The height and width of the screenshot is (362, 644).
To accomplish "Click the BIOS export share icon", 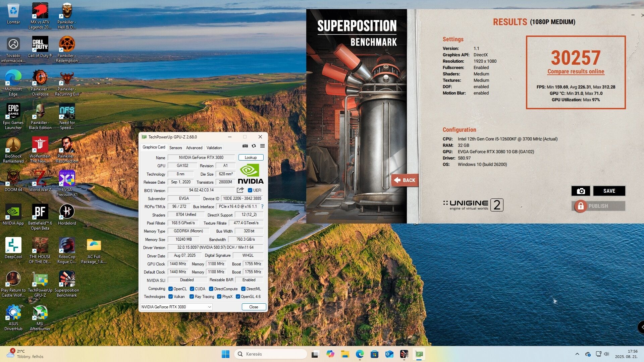I will click(x=240, y=190).
